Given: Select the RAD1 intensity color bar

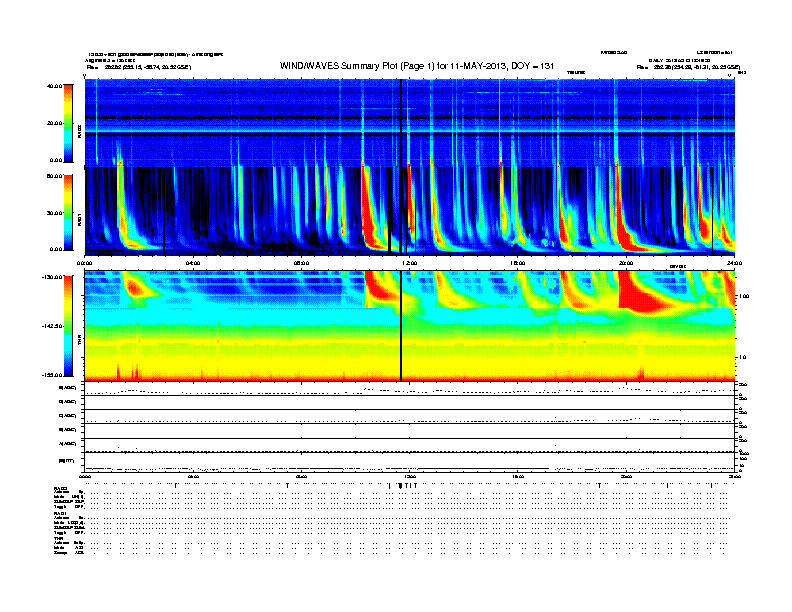Looking at the screenshot, I should 68,213.
